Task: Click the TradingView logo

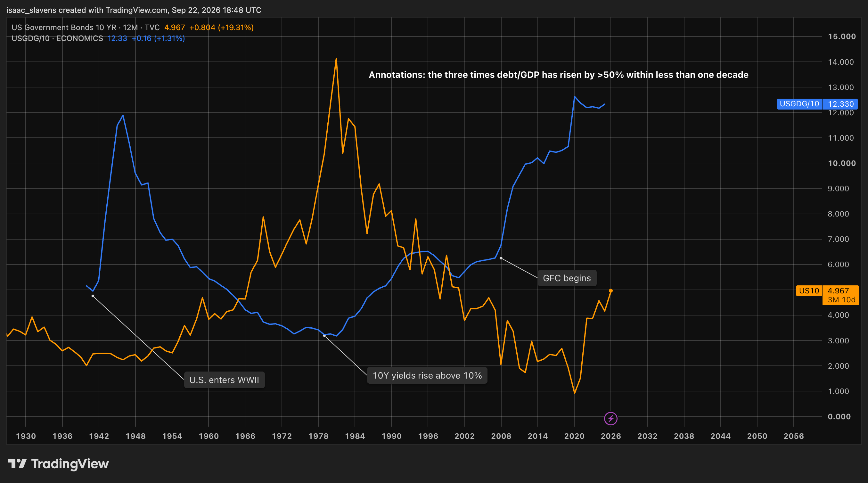Action: (58, 464)
